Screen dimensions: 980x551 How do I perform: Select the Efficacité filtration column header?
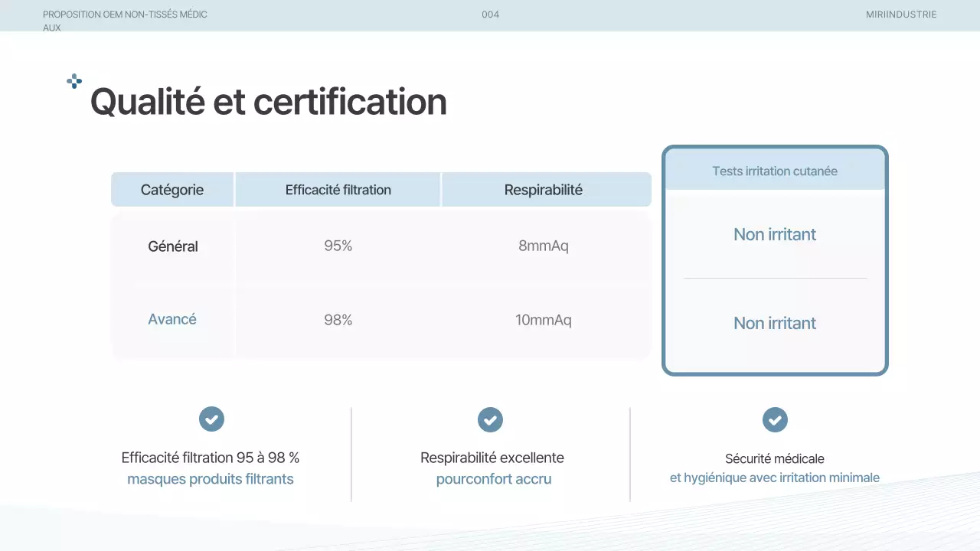pos(338,190)
